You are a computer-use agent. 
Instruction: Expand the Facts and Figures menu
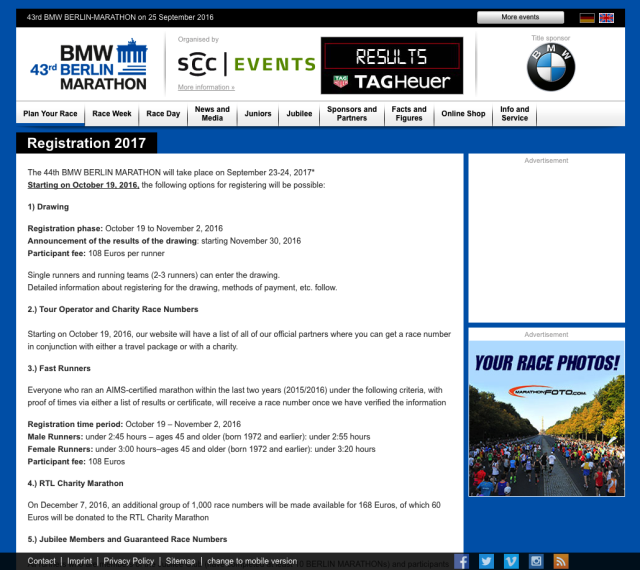click(x=408, y=114)
